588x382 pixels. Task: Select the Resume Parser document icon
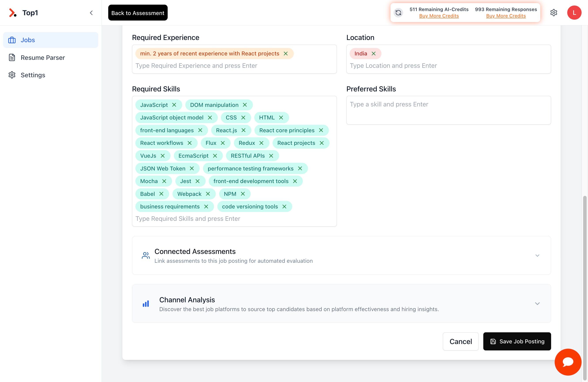click(x=12, y=57)
